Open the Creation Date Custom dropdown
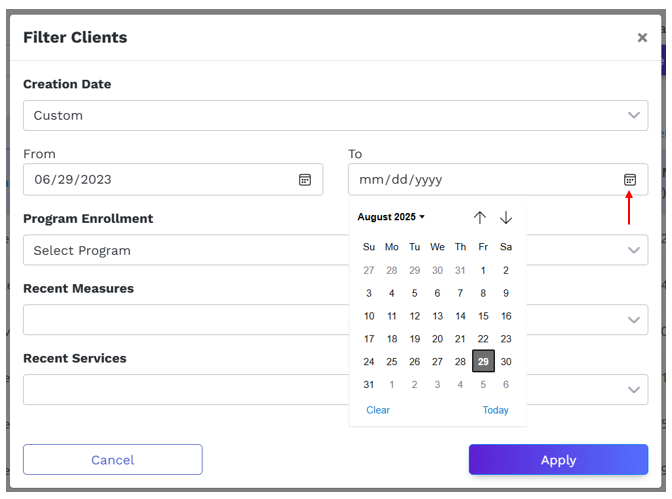Screen dimensions: 672x499 click(x=336, y=115)
